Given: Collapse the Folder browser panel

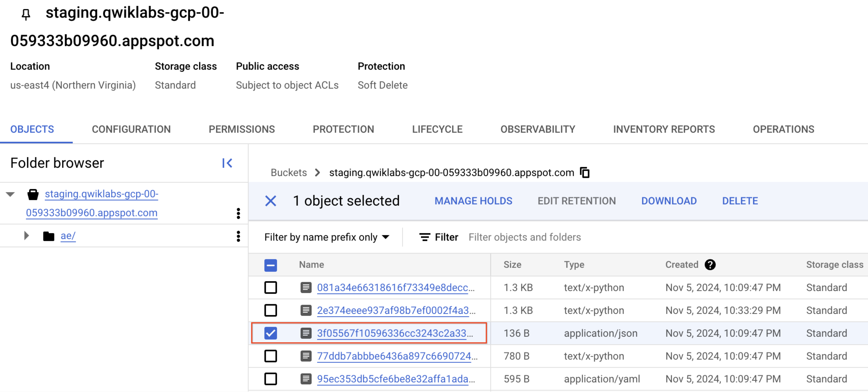Looking at the screenshot, I should pos(227,163).
